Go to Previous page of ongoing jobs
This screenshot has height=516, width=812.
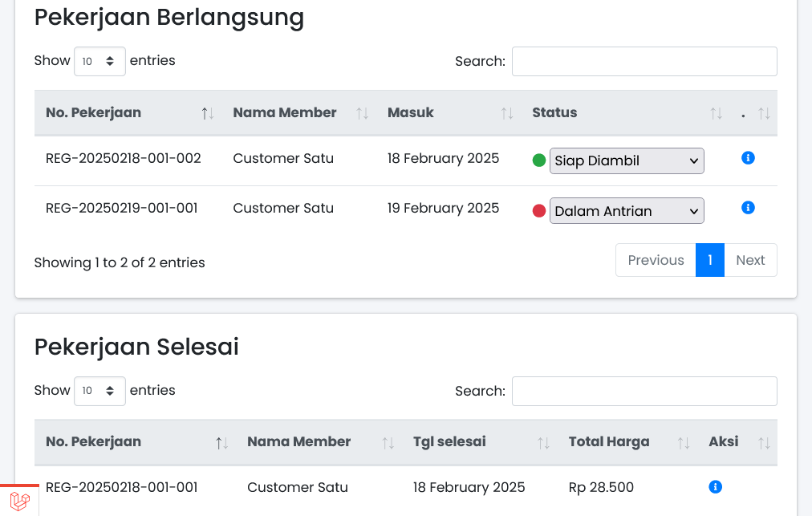[x=656, y=260]
